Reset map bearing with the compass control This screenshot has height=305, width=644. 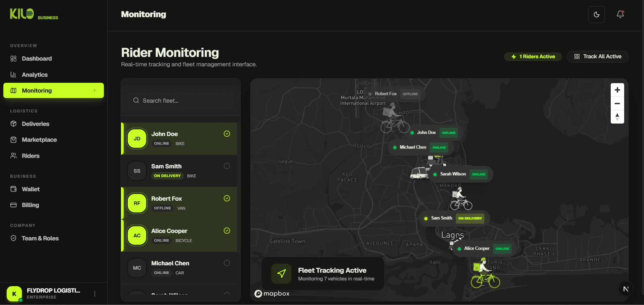(x=617, y=117)
